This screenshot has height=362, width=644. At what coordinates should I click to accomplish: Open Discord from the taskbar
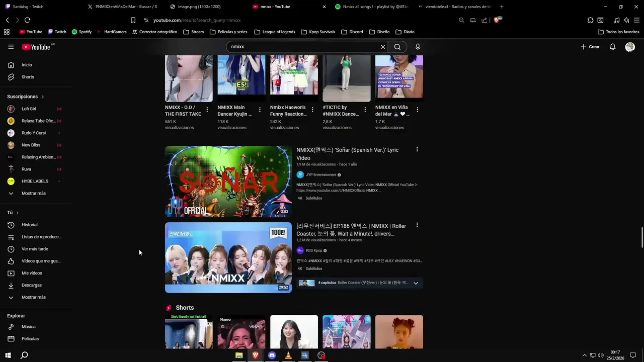(272, 355)
